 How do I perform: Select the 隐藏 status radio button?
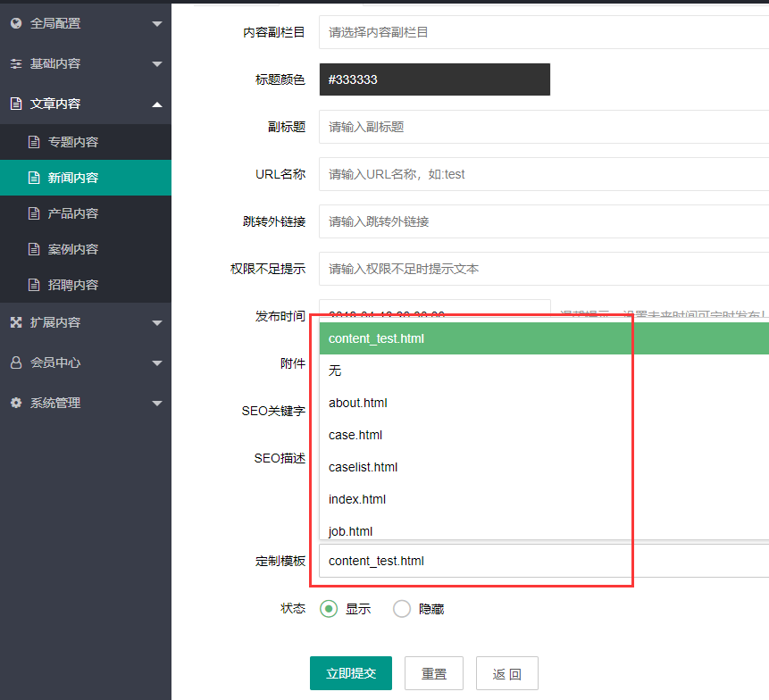point(402,609)
